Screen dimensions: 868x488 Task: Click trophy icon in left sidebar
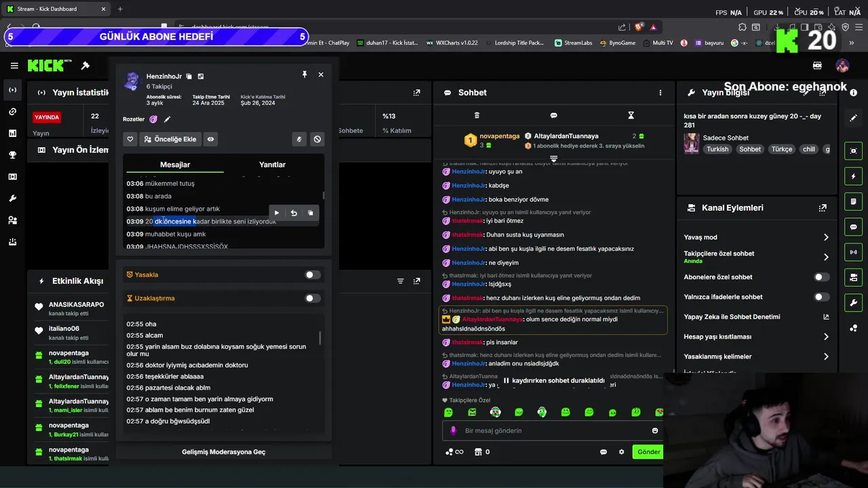coord(12,155)
